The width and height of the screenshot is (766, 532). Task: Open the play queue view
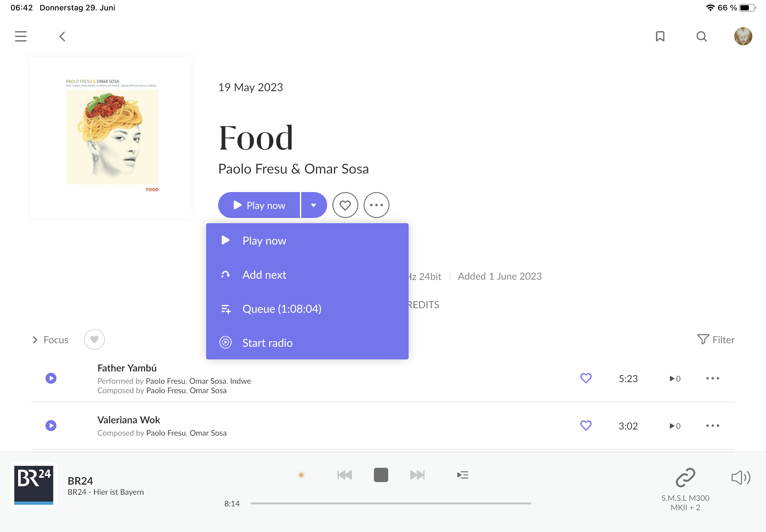click(463, 475)
